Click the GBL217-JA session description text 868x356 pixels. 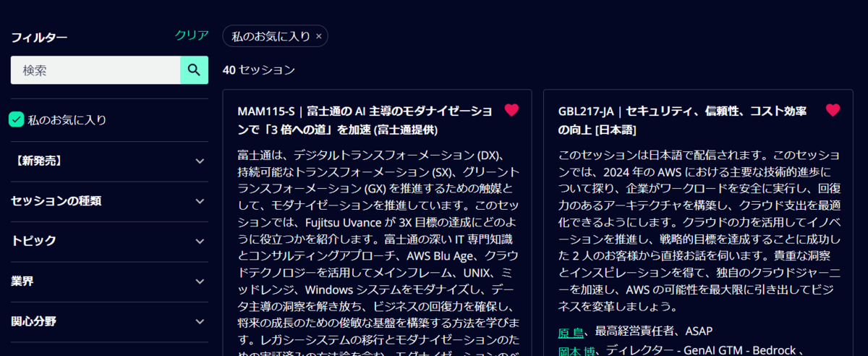699,230
